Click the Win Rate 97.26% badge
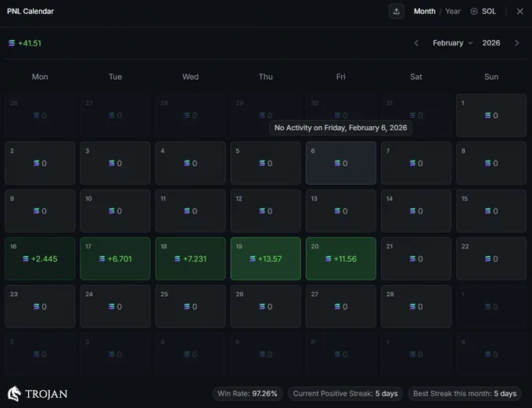Image resolution: width=532 pixels, height=408 pixels. point(247,393)
